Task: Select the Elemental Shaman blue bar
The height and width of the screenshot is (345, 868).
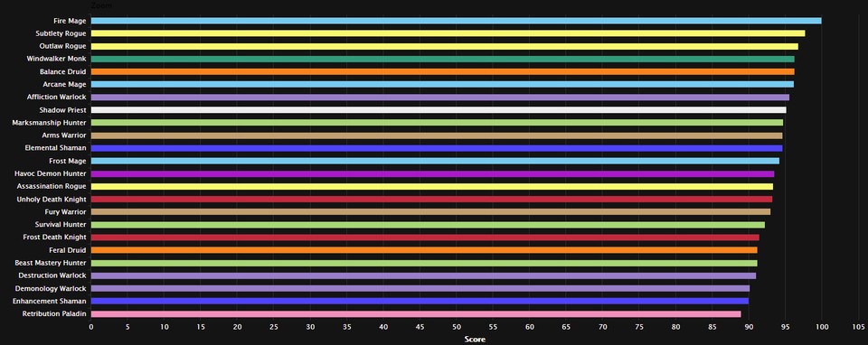Action: (437, 148)
